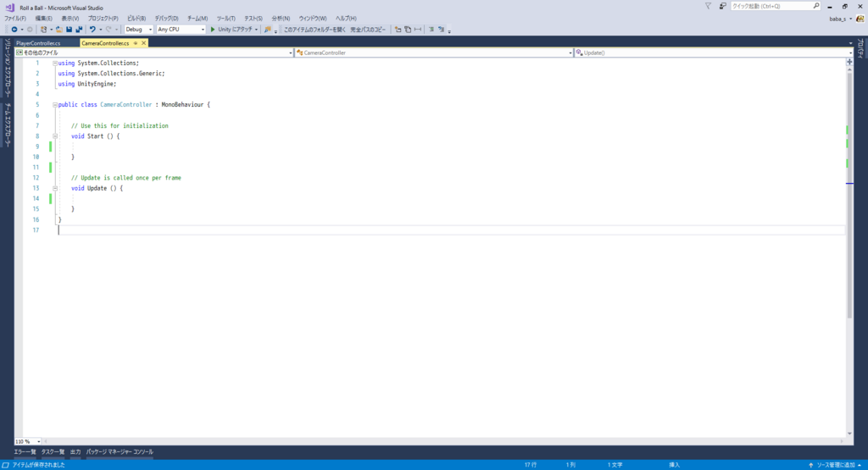The width and height of the screenshot is (868, 470).
Task: Click add to source control in status bar
Action: [x=835, y=465]
